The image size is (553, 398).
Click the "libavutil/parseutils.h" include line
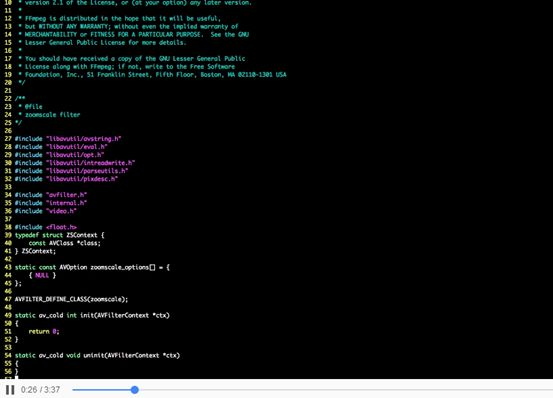(71, 171)
